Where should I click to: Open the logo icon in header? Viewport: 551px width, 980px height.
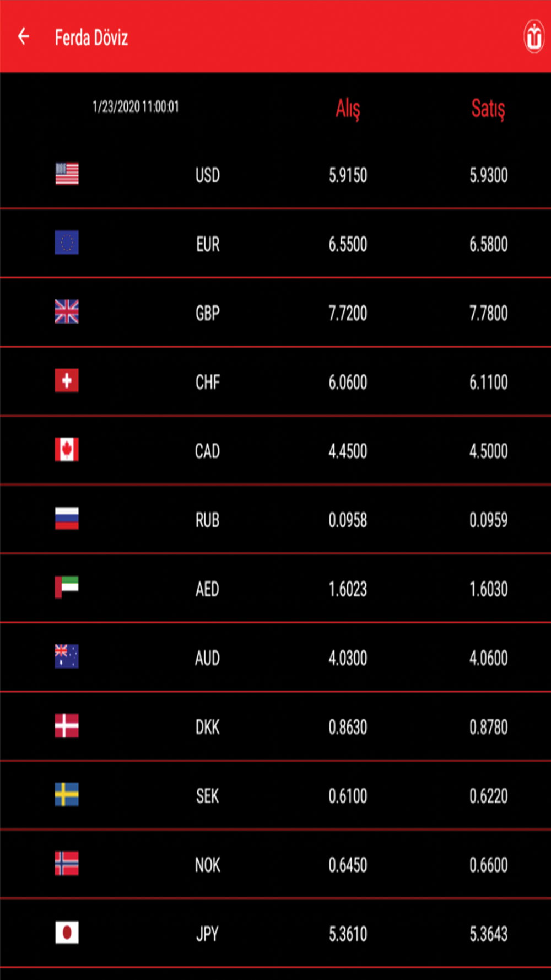tap(533, 37)
